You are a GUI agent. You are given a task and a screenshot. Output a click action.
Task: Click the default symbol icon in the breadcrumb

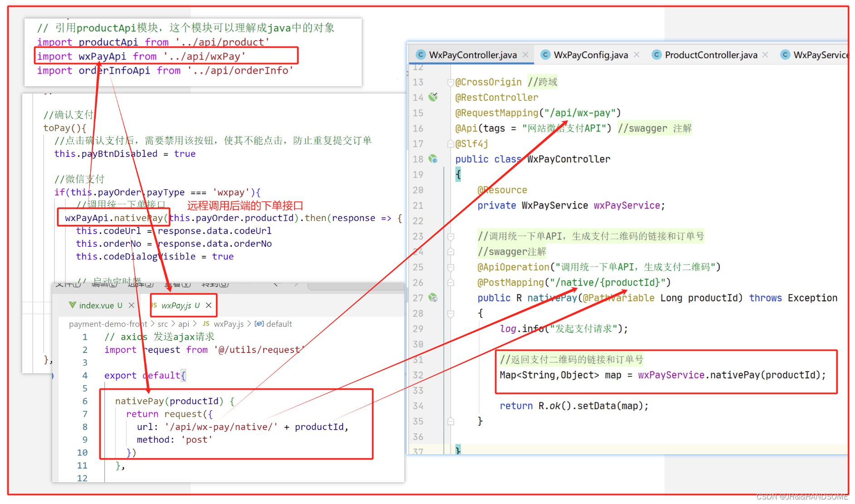259,324
